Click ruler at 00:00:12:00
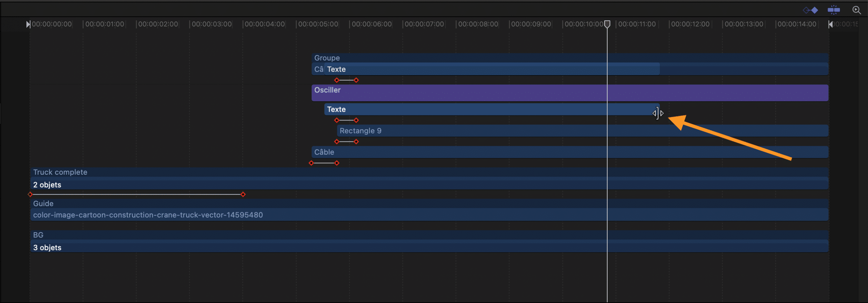The width and height of the screenshot is (868, 303). (x=690, y=24)
